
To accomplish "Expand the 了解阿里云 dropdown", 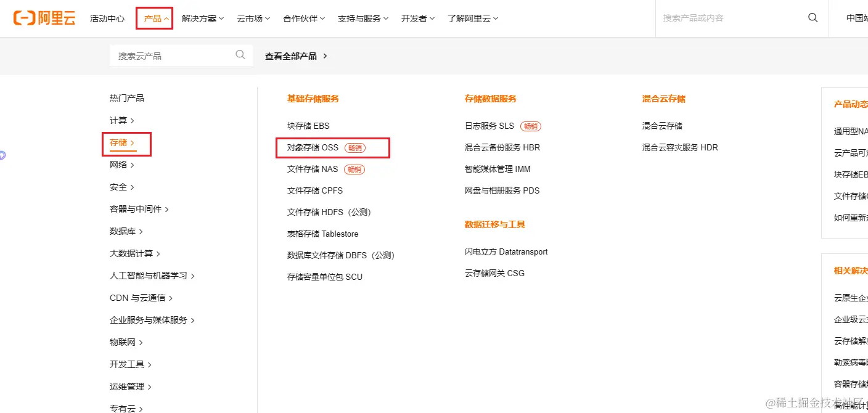I will point(473,18).
